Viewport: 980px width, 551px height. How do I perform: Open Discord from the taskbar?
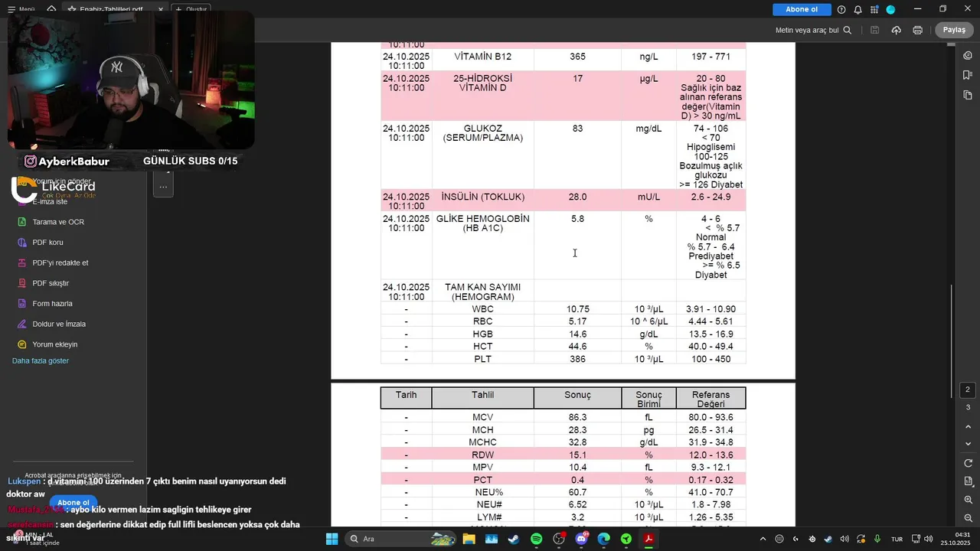click(x=581, y=539)
